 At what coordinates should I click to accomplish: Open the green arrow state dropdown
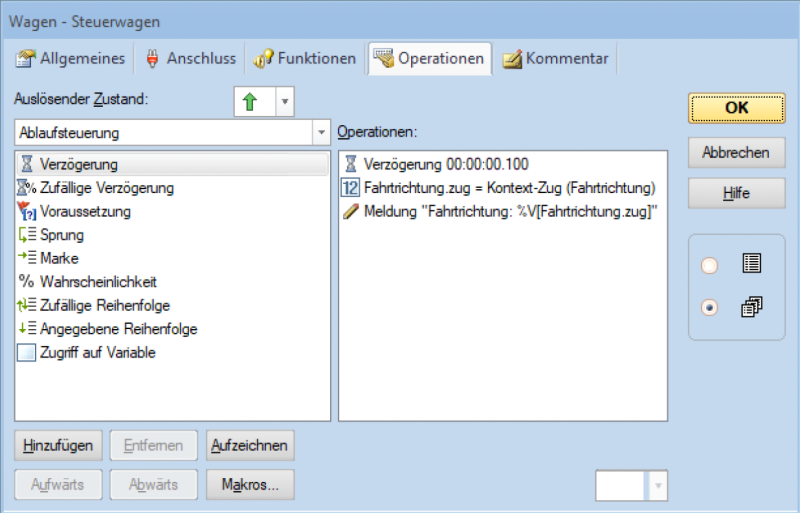coord(285,101)
